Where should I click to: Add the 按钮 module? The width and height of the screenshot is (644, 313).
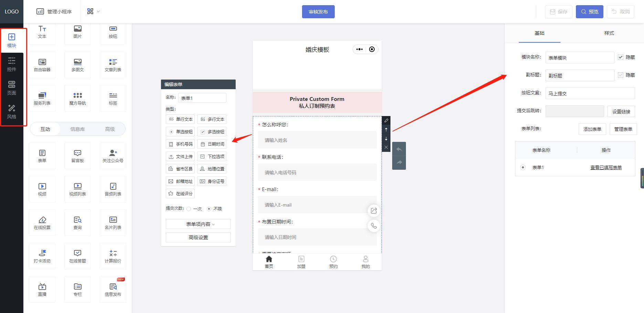(x=113, y=32)
